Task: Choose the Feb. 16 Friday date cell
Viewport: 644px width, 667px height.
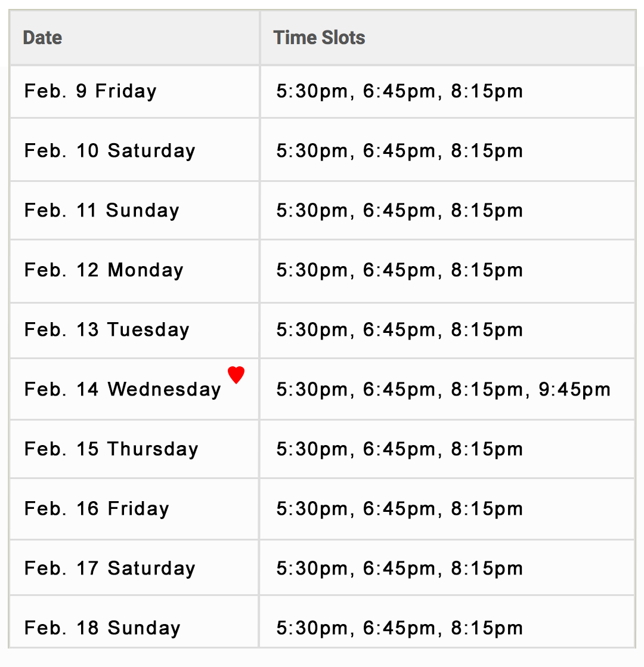Action: pos(134,509)
